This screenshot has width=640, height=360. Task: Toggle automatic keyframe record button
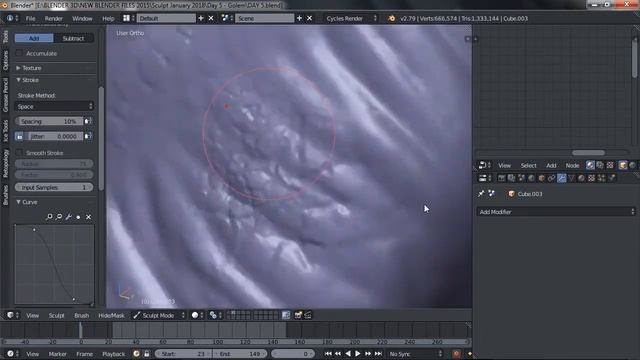[456, 354]
